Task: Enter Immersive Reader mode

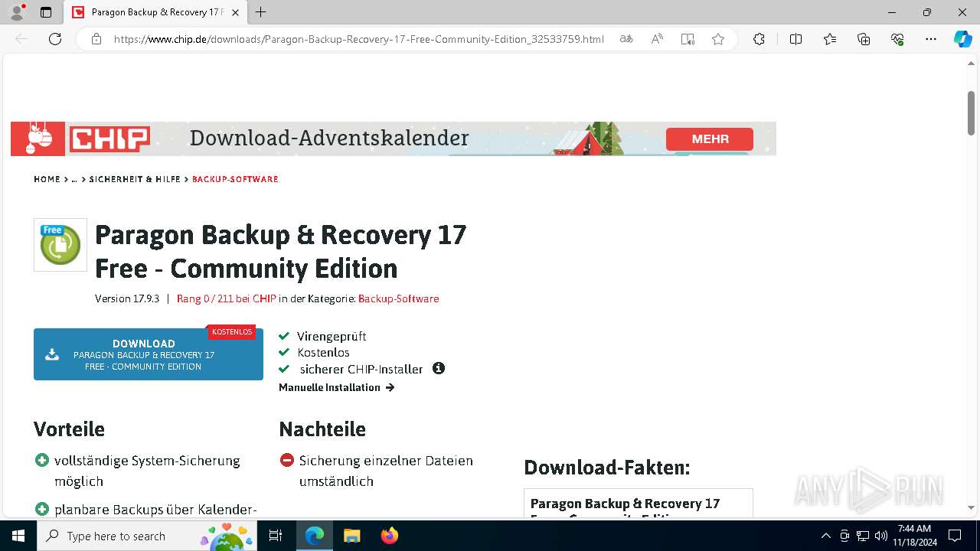Action: (x=688, y=39)
